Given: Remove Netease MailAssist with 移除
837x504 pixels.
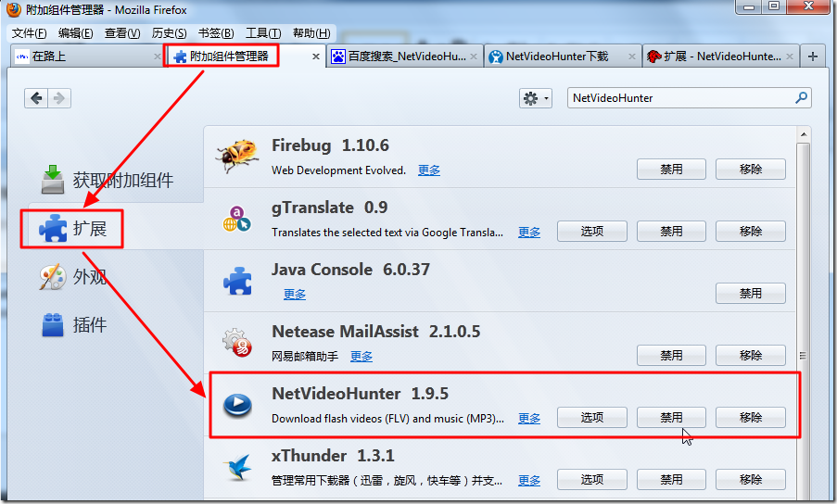Looking at the screenshot, I should pyautogui.click(x=751, y=355).
